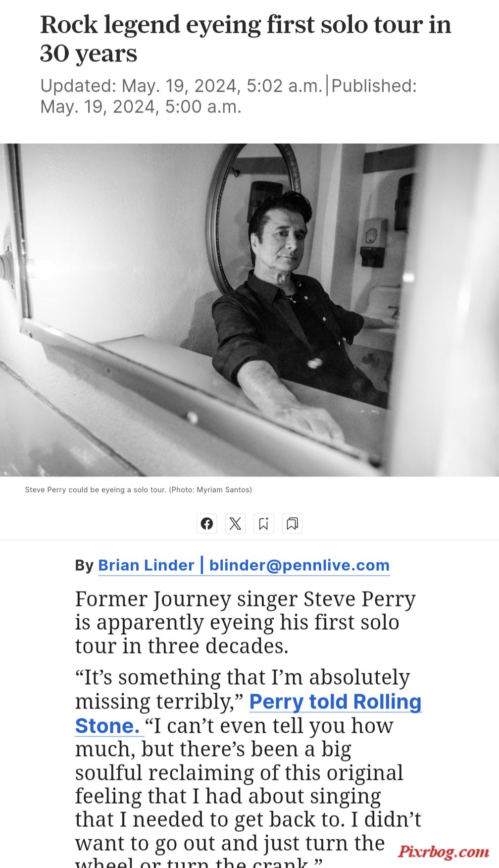Open Brian Linder's author page
The image size is (499, 868).
(x=147, y=565)
